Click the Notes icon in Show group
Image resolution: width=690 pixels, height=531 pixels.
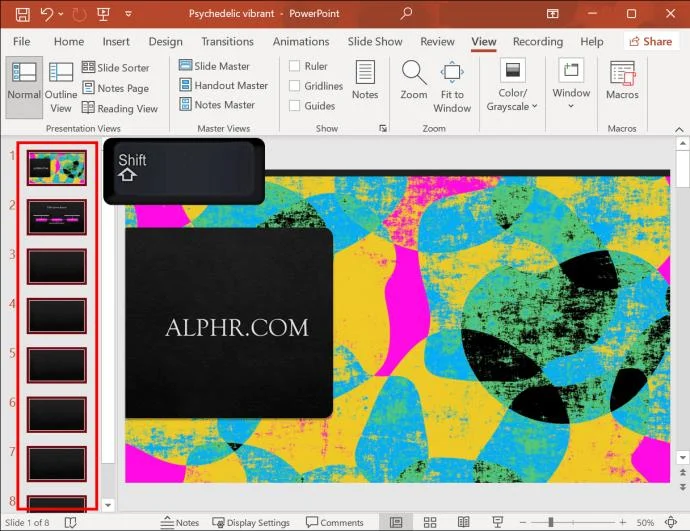(x=365, y=80)
